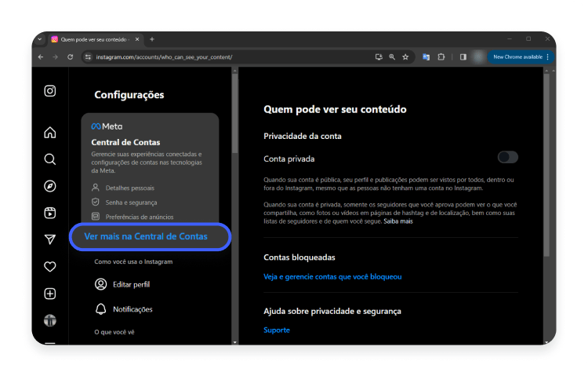Screen dimensions: 588x376
Task: Click the Meta logo in Central de Contas
Action: tap(107, 126)
